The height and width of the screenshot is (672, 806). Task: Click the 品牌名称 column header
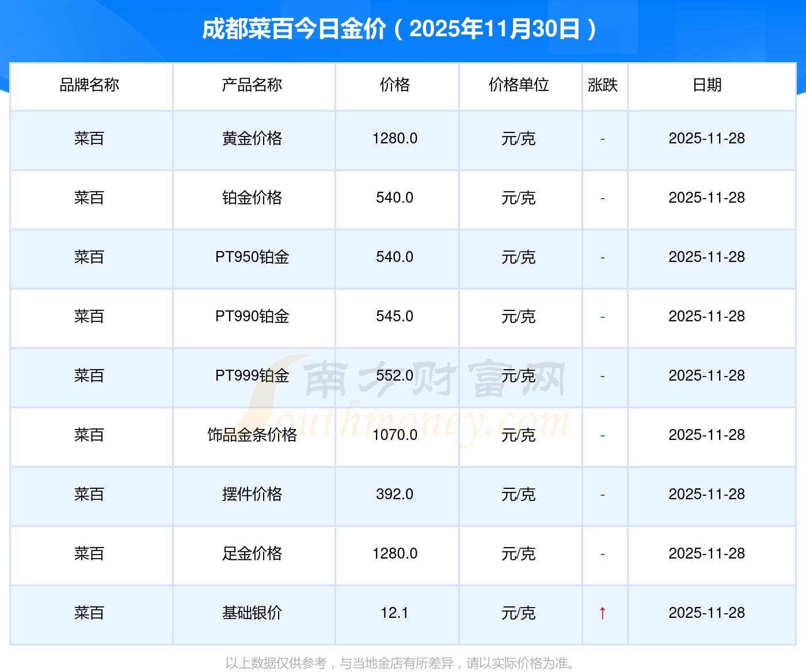point(89,85)
